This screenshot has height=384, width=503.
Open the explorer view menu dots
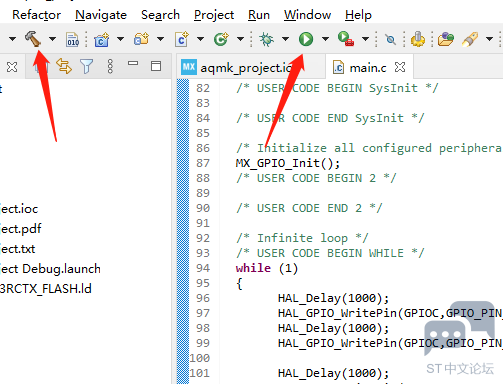110,66
